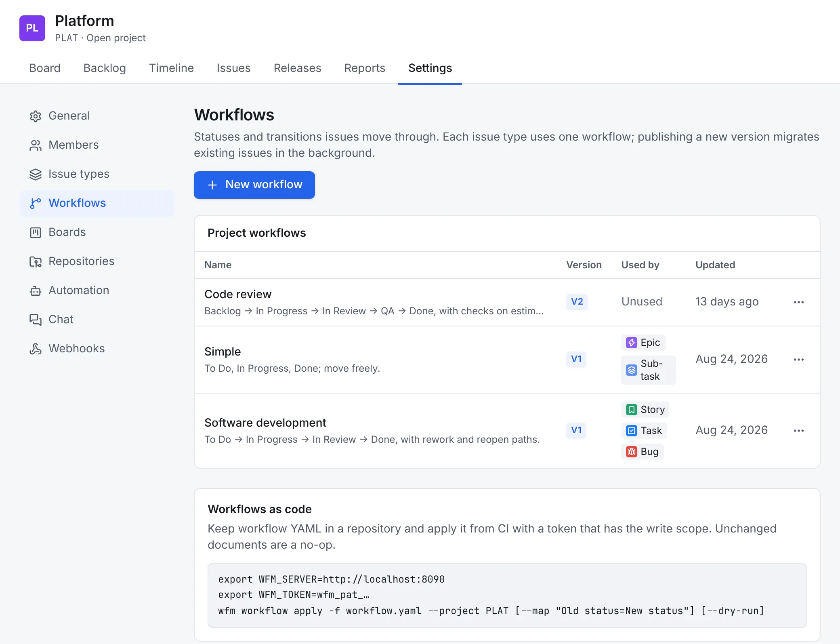Click the V1 badge on Simple workflow row
840x644 pixels.
[x=576, y=359]
